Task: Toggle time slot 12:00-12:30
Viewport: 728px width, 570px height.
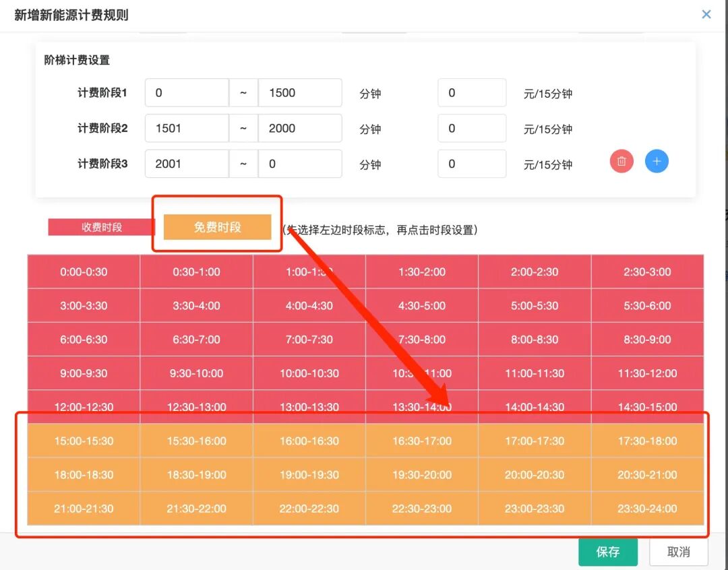Action: tap(84, 407)
